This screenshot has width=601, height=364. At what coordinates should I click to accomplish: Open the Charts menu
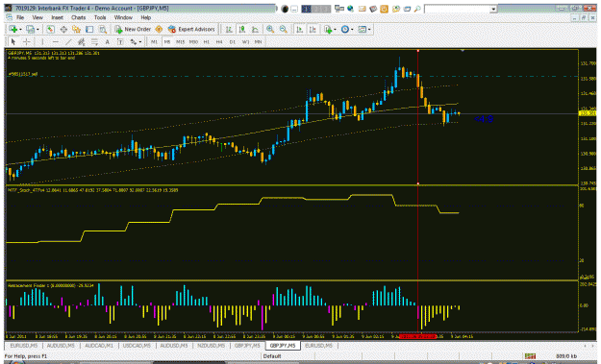[78, 17]
